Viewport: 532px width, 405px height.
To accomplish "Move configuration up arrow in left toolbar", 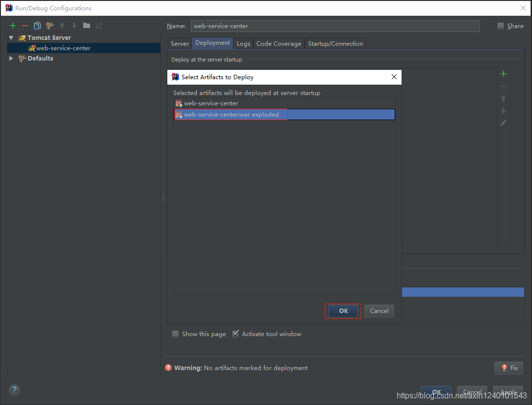I will pyautogui.click(x=62, y=26).
